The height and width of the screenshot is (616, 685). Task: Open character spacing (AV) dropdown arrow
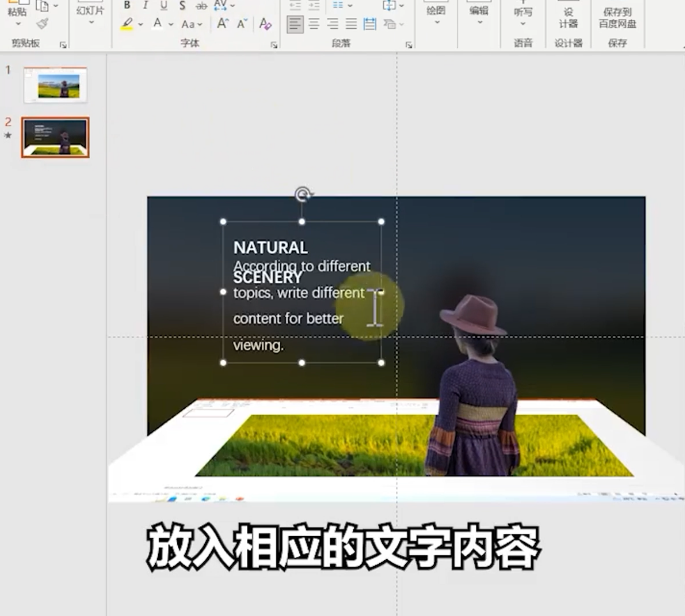[x=232, y=6]
